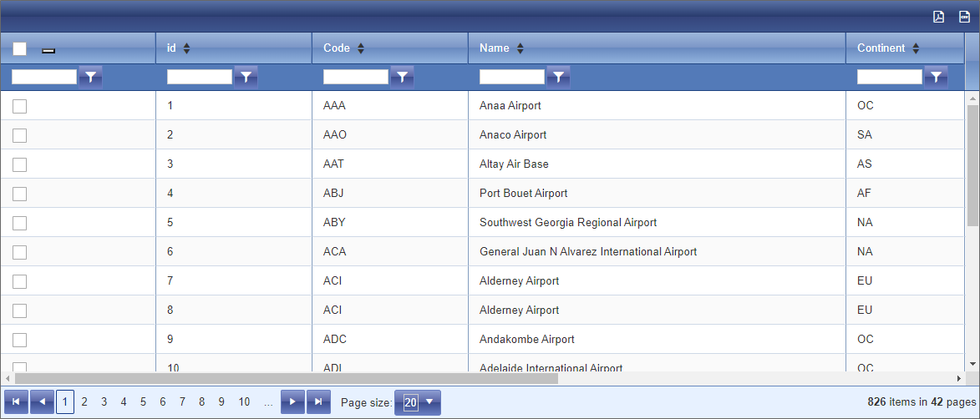Check the row for Anaa Airport
Image resolution: width=980 pixels, height=419 pixels.
click(19, 106)
